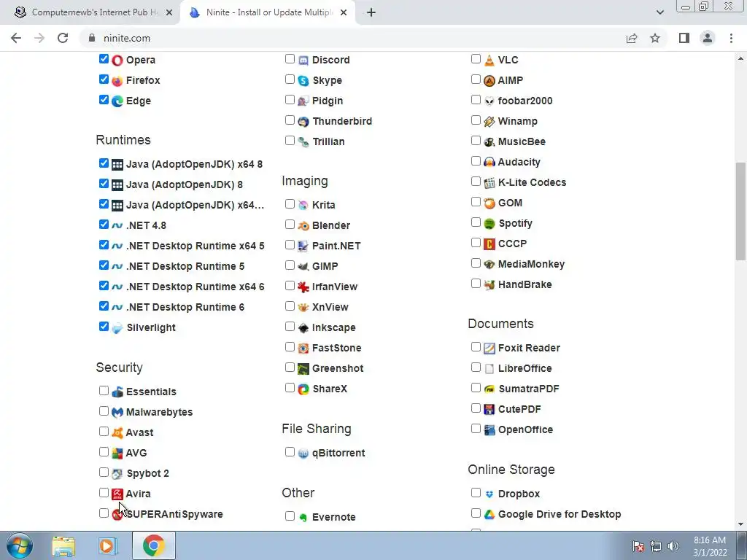Image resolution: width=747 pixels, height=560 pixels.
Task: Open Chrome's three-dot menu
Action: 731,38
